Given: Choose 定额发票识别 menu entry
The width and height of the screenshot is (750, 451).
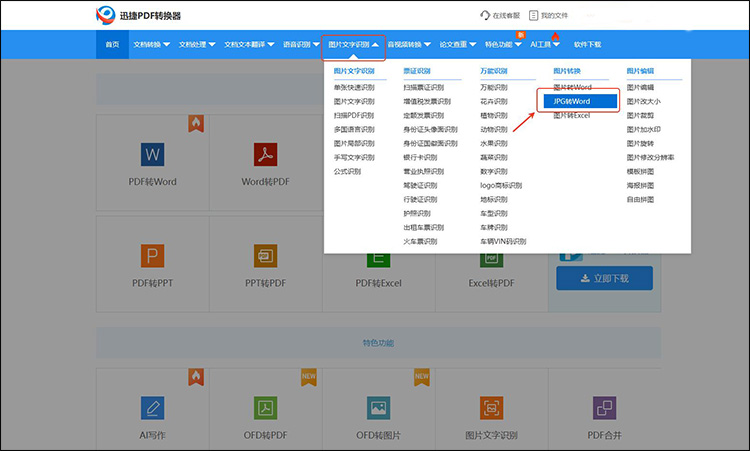Looking at the screenshot, I should click(x=424, y=115).
